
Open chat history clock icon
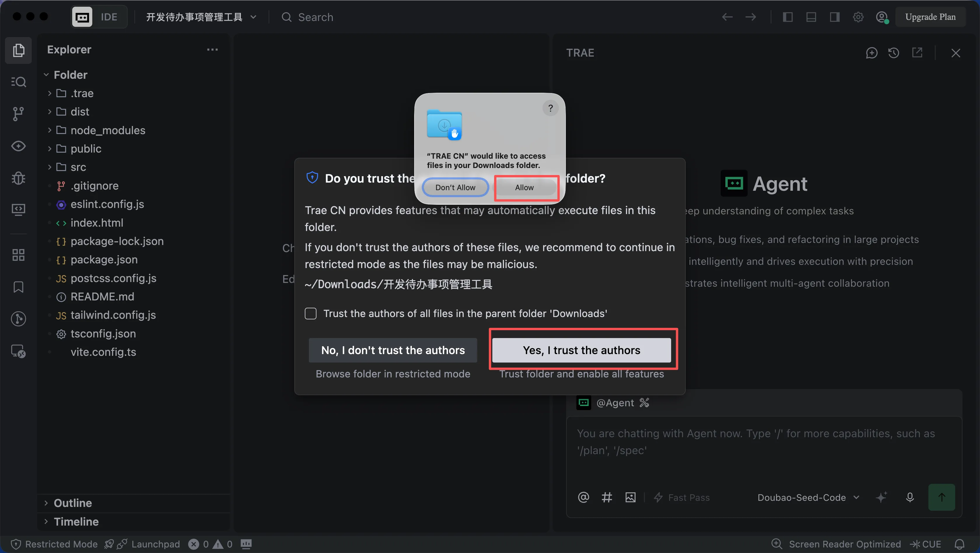894,53
